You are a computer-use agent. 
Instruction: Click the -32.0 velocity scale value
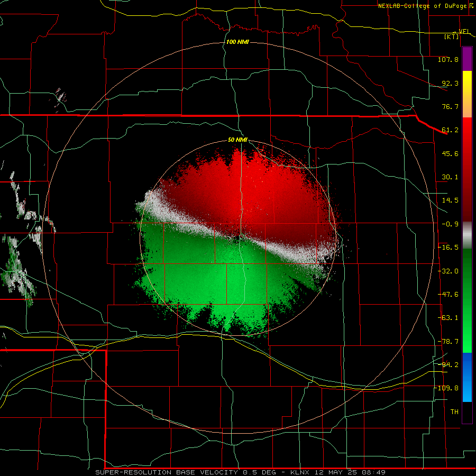(x=448, y=271)
